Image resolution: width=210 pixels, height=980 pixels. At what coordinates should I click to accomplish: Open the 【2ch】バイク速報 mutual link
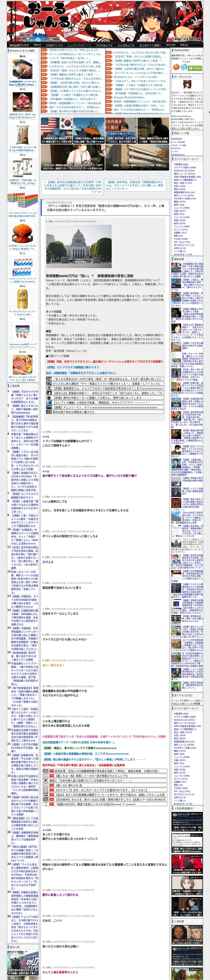pos(179,145)
